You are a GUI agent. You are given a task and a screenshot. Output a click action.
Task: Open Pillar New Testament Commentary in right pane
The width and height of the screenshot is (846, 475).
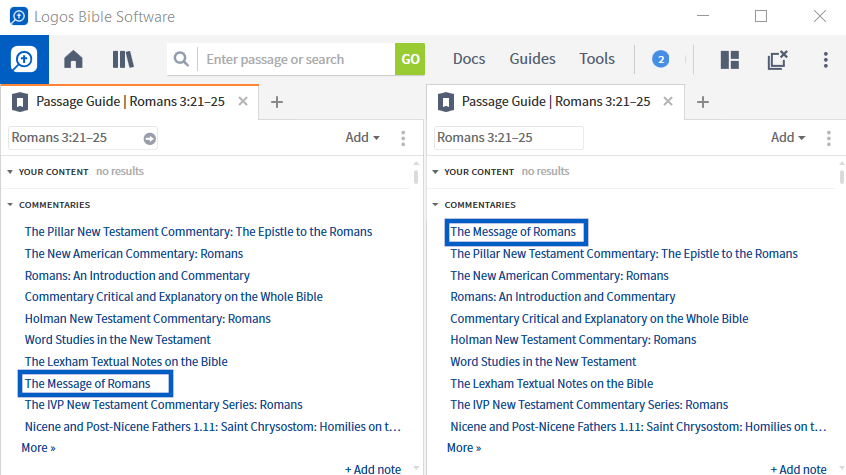pos(624,254)
